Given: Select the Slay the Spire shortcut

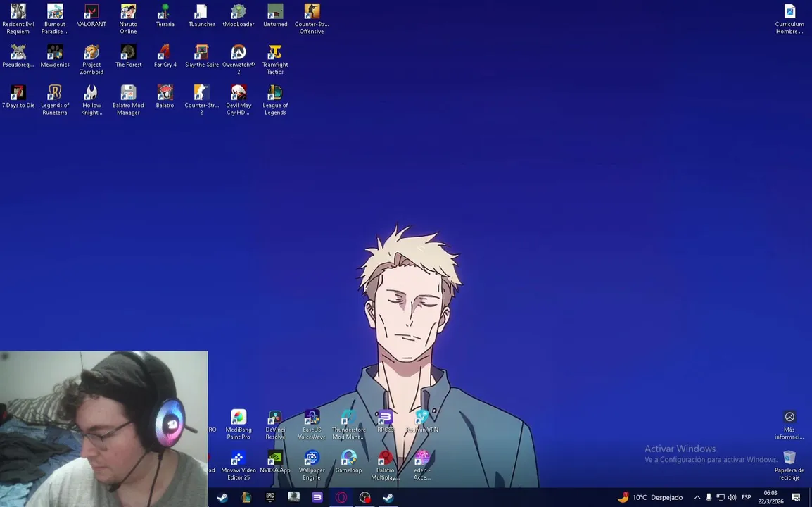Looking at the screenshot, I should [x=202, y=56].
